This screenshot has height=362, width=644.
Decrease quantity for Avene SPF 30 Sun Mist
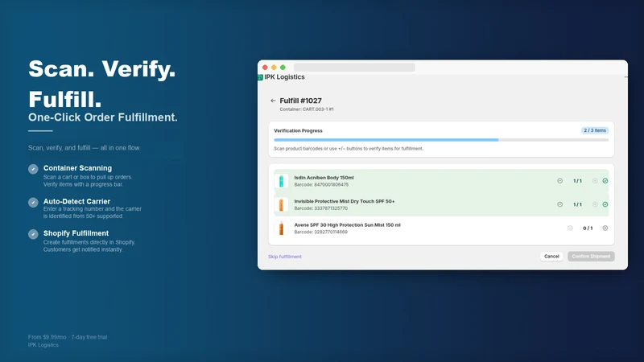[x=570, y=228]
